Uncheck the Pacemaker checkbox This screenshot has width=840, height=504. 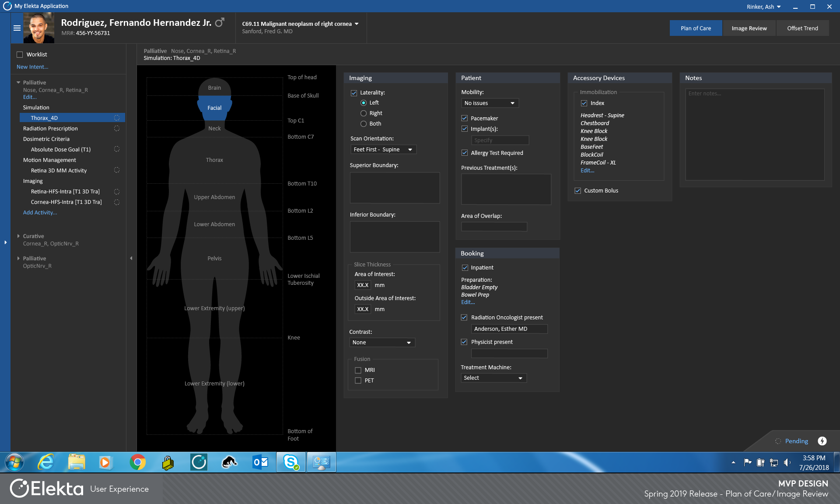click(x=465, y=118)
